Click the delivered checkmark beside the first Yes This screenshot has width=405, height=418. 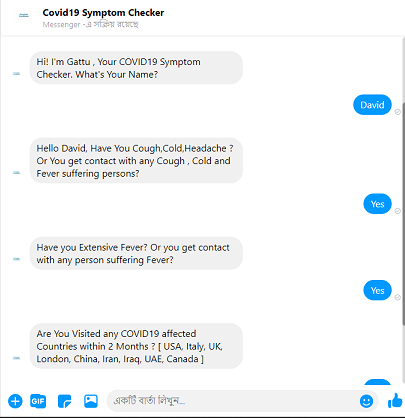coord(397,211)
